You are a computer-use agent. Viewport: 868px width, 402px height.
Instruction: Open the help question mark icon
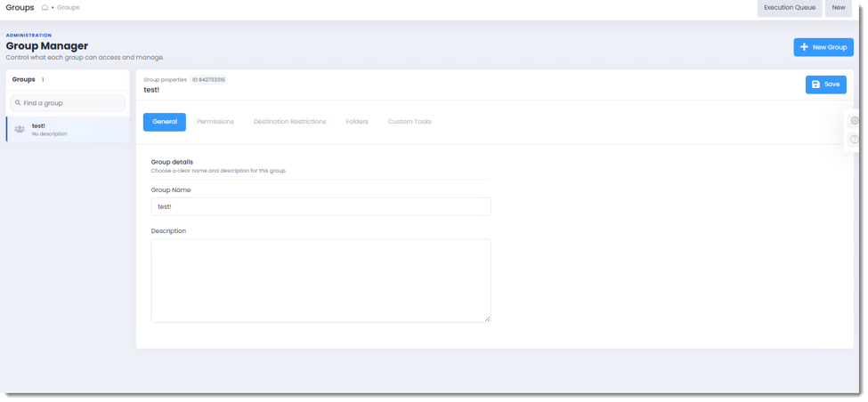coord(855,140)
